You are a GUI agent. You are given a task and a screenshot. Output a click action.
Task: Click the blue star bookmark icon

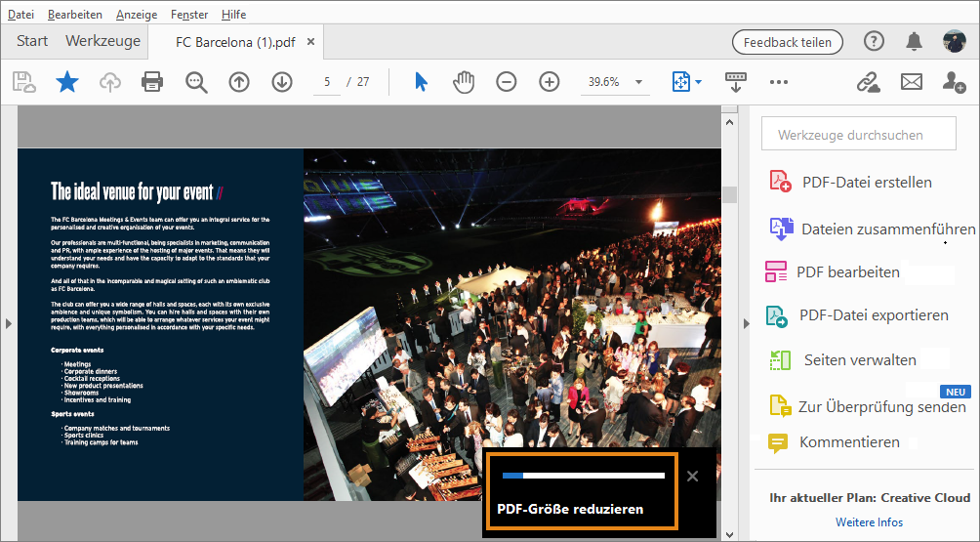pos(67,82)
